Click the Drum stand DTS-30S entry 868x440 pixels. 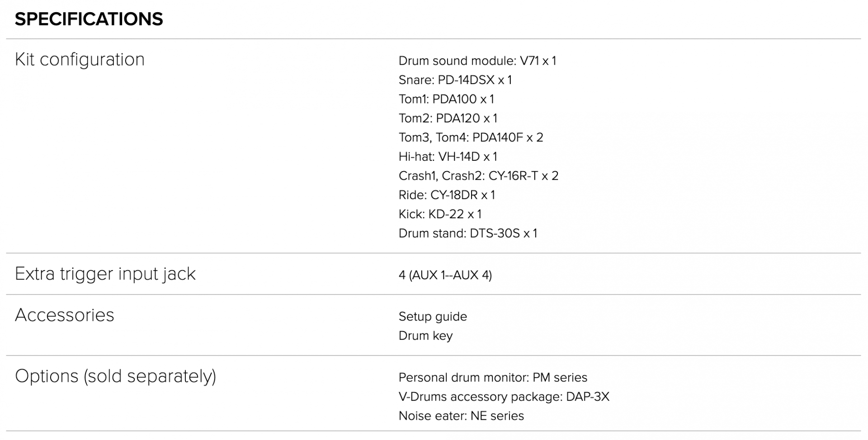(468, 234)
